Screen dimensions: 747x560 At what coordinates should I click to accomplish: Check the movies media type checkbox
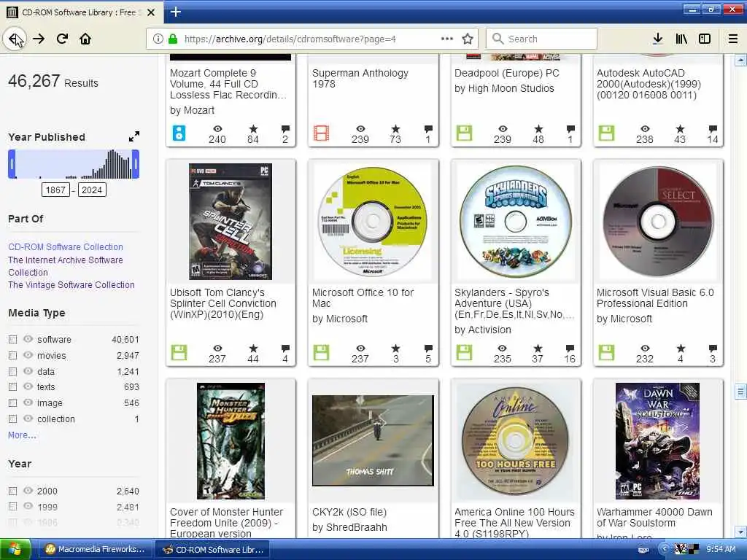(13, 355)
